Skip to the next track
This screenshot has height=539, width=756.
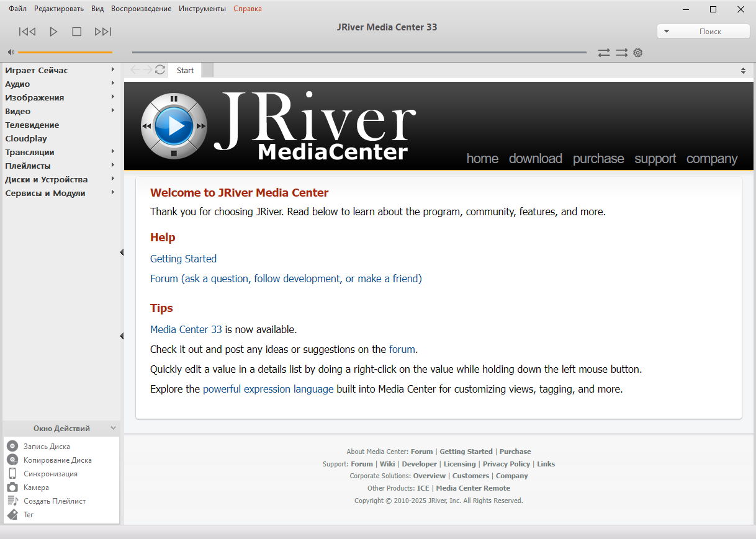click(102, 32)
